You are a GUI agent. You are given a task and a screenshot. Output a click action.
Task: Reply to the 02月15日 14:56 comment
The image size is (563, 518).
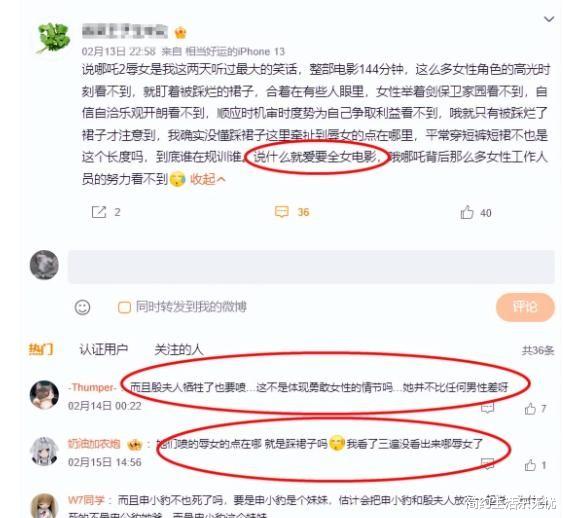pos(487,464)
